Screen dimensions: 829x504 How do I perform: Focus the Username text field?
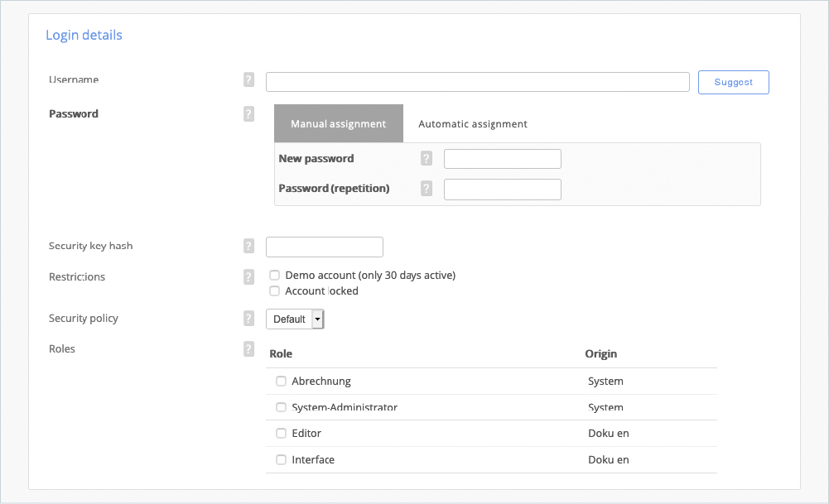coord(477,82)
